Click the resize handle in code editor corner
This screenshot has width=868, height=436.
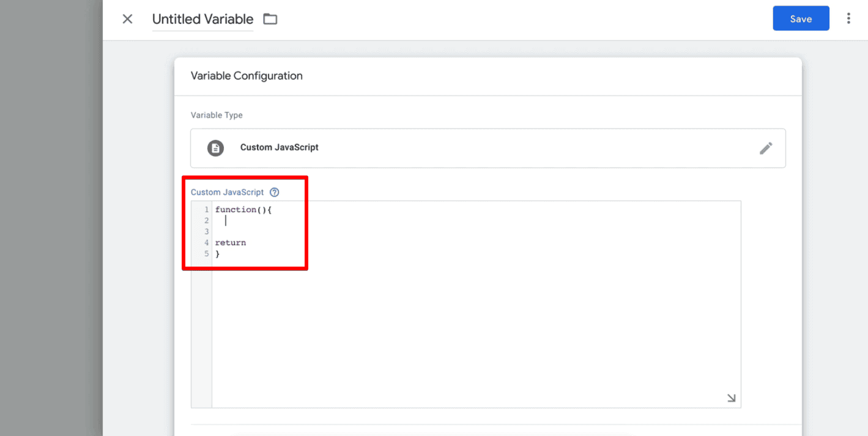pyautogui.click(x=730, y=397)
